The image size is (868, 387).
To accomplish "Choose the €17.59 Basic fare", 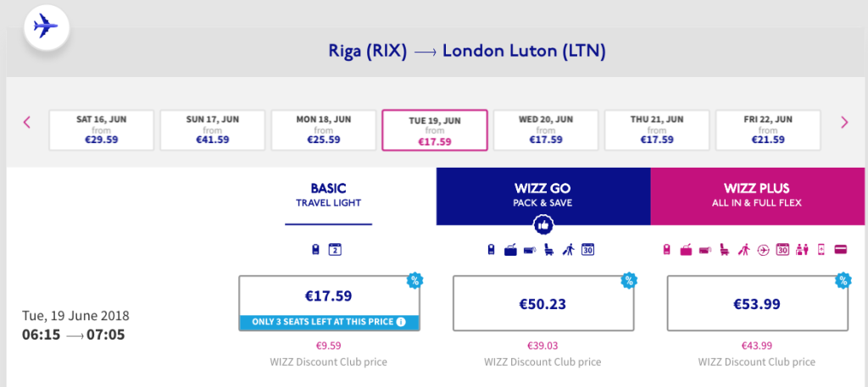I will coord(328,296).
